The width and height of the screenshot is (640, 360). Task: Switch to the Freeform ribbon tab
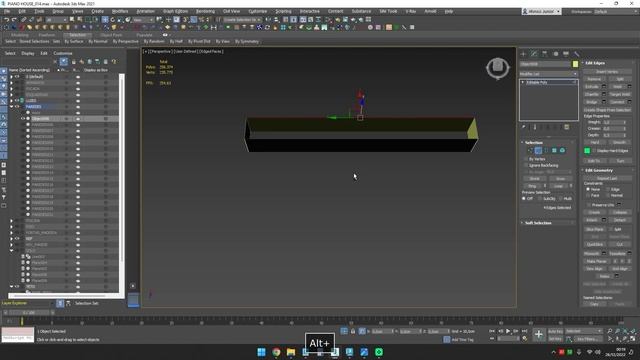pos(46,35)
